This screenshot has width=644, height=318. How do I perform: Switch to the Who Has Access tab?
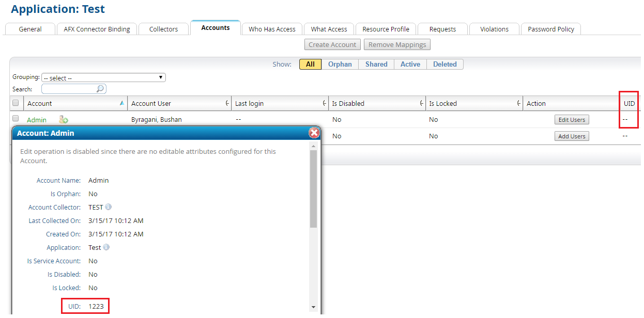click(272, 29)
